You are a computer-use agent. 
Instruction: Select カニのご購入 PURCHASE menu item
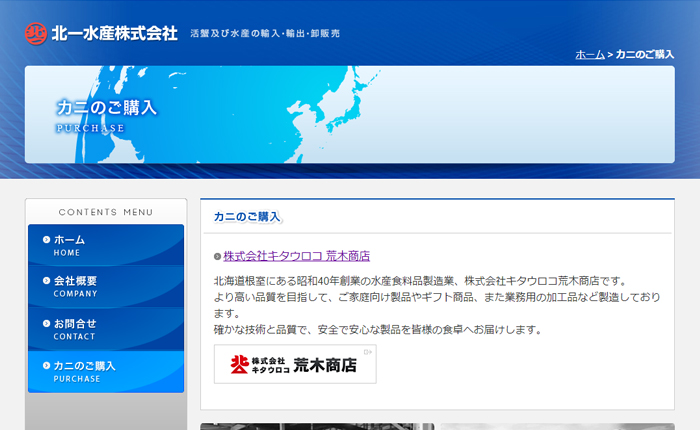pyautogui.click(x=106, y=372)
